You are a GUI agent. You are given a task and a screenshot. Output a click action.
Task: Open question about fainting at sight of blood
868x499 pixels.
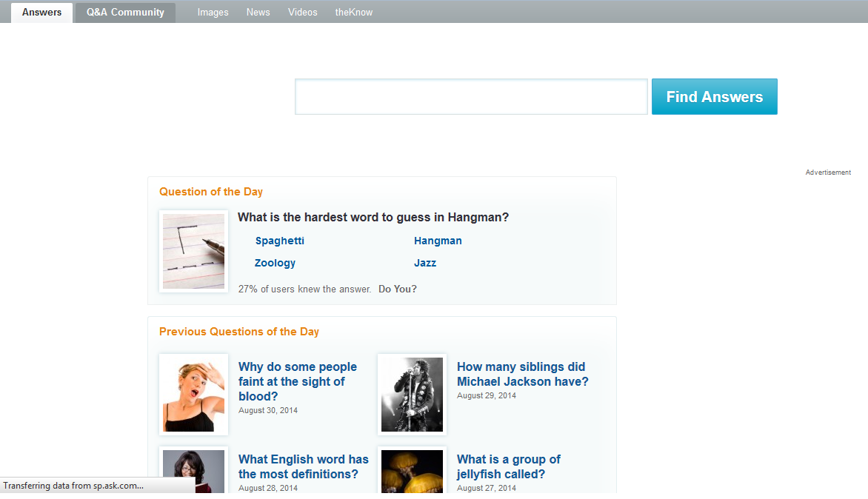click(x=297, y=381)
